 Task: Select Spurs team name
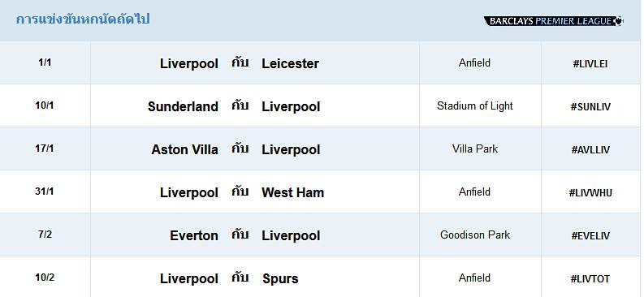280,279
